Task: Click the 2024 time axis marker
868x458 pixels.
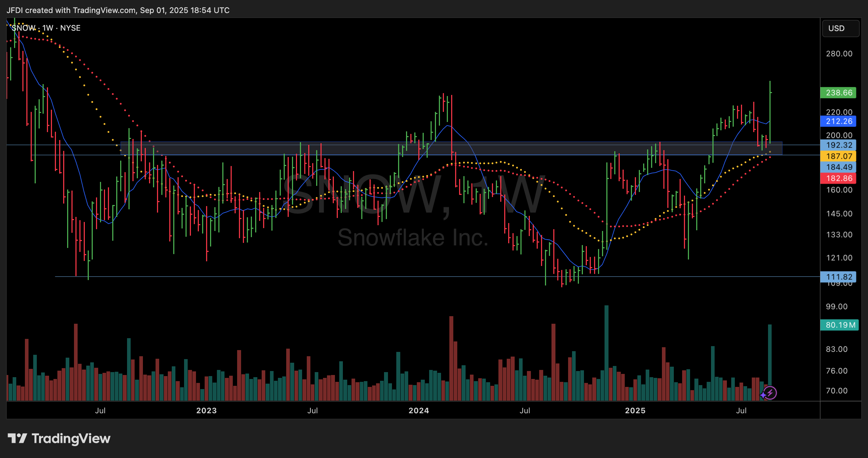Action: tap(419, 411)
